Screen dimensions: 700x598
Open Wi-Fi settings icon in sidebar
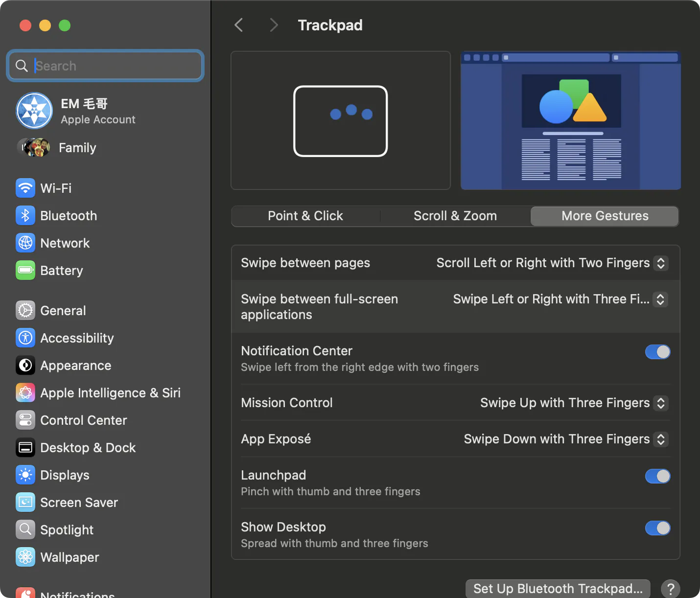[x=25, y=188]
